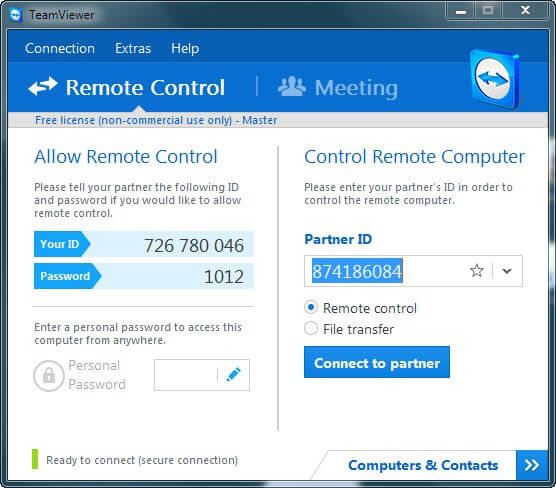Open Computers & Contacts panel
Image resolution: width=556 pixels, height=488 pixels.
423,465
